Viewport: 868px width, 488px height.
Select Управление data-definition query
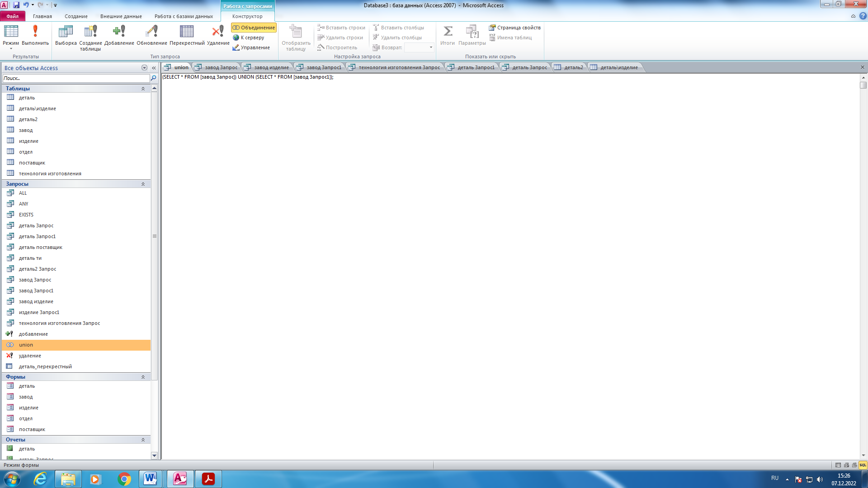[x=251, y=47]
